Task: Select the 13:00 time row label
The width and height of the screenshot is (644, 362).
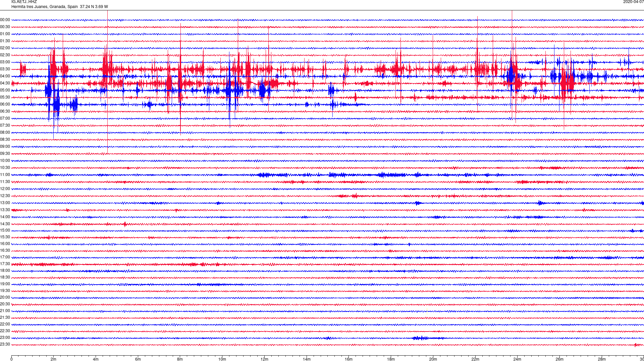Action: click(5, 203)
